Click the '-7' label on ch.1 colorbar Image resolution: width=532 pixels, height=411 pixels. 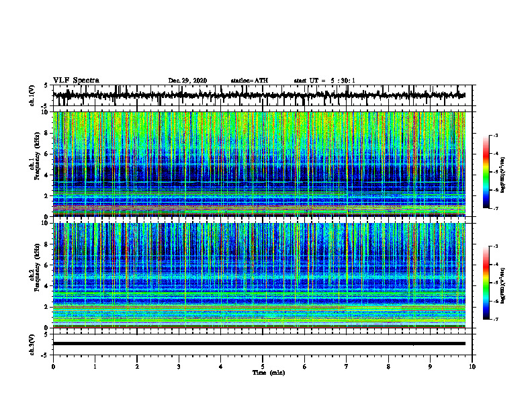496,208
